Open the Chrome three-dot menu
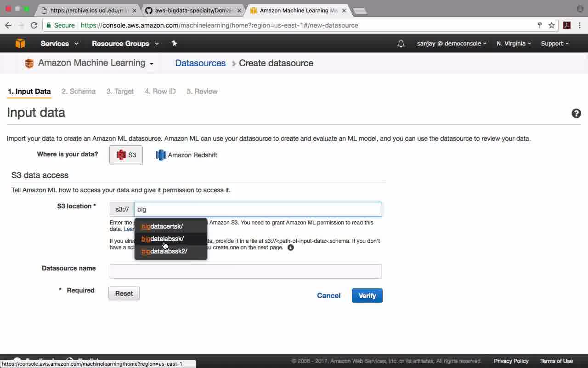588x368 pixels. click(x=580, y=25)
